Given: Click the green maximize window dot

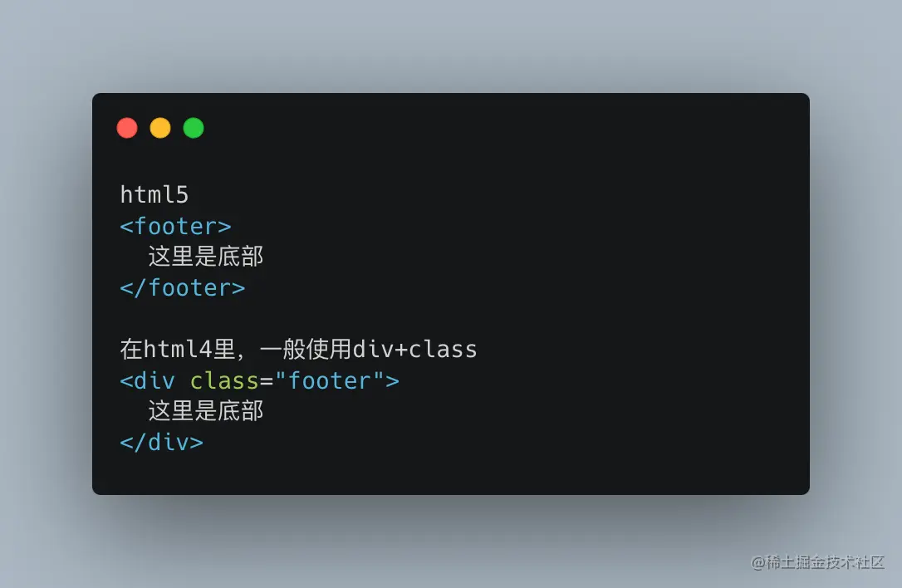Looking at the screenshot, I should 194,128.
